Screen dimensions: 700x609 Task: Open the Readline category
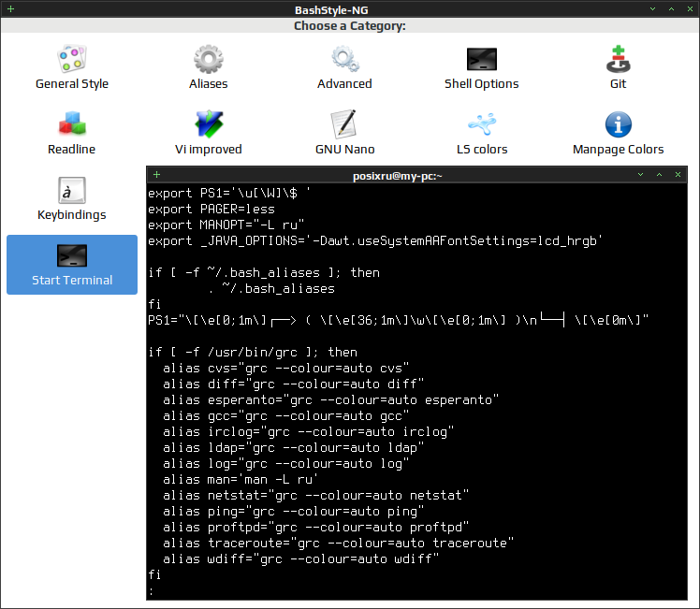71,133
